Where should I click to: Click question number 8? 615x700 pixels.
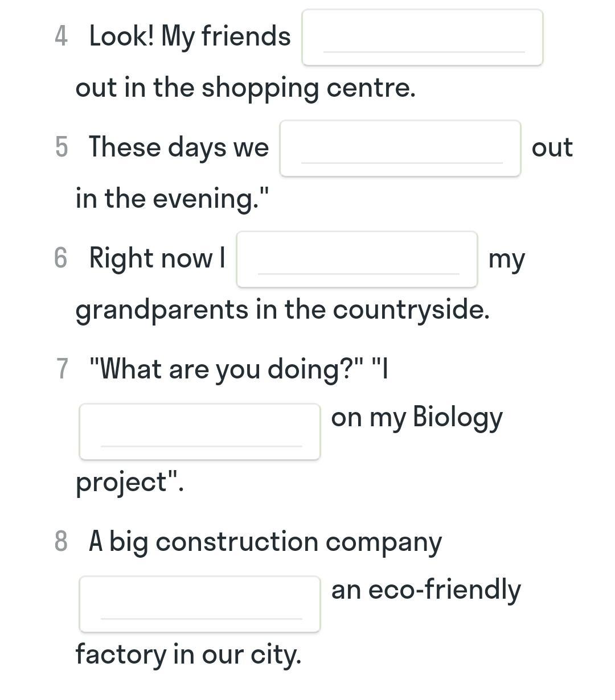coord(61,541)
